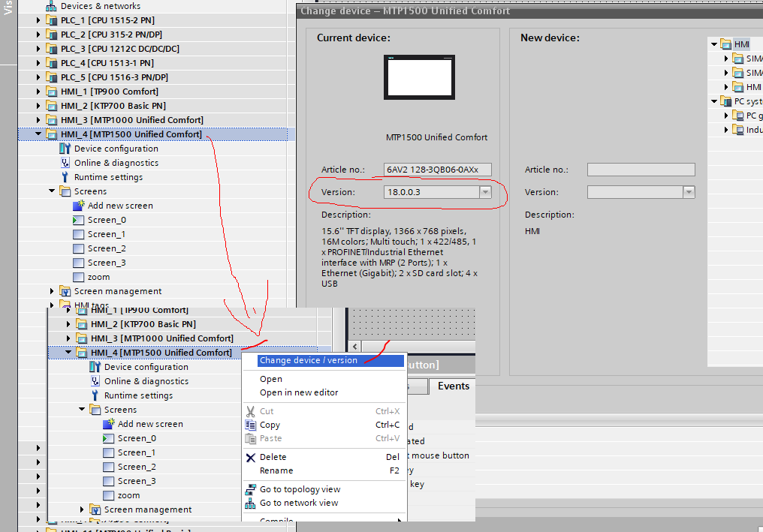Click the New device description text HMI
763x532 pixels.
[x=532, y=231]
